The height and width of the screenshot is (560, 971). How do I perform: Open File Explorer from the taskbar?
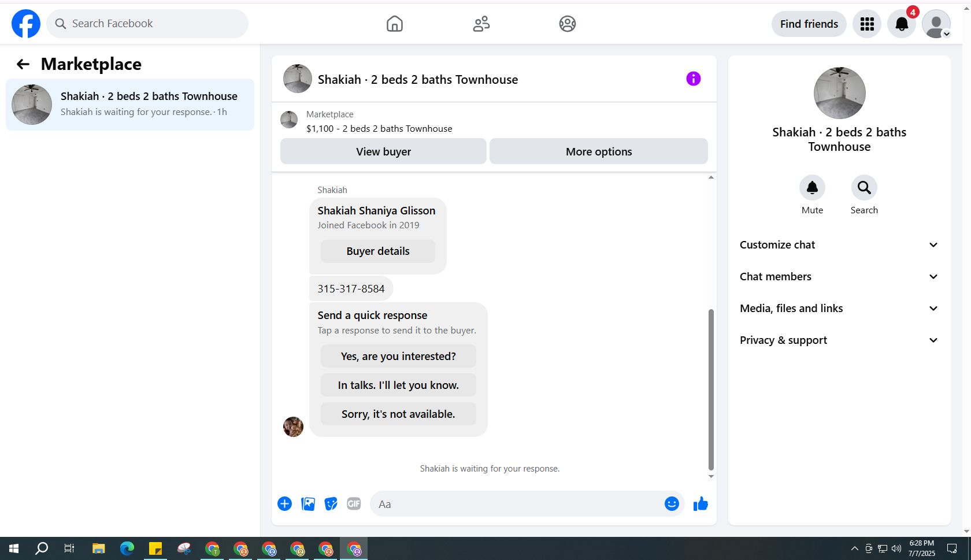coord(98,548)
